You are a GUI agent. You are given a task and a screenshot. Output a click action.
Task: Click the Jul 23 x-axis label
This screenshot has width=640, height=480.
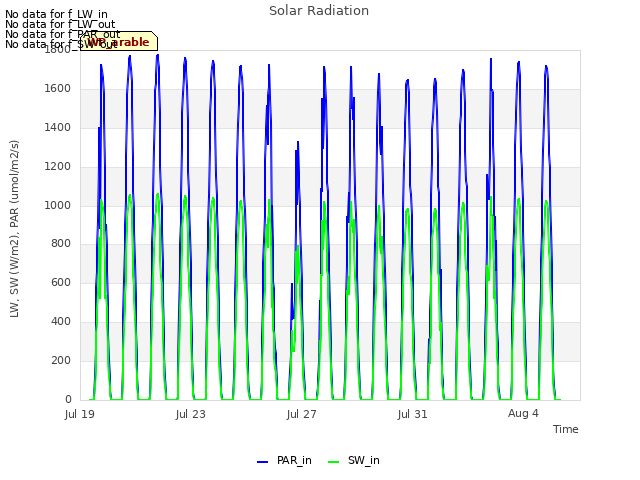pyautogui.click(x=191, y=414)
